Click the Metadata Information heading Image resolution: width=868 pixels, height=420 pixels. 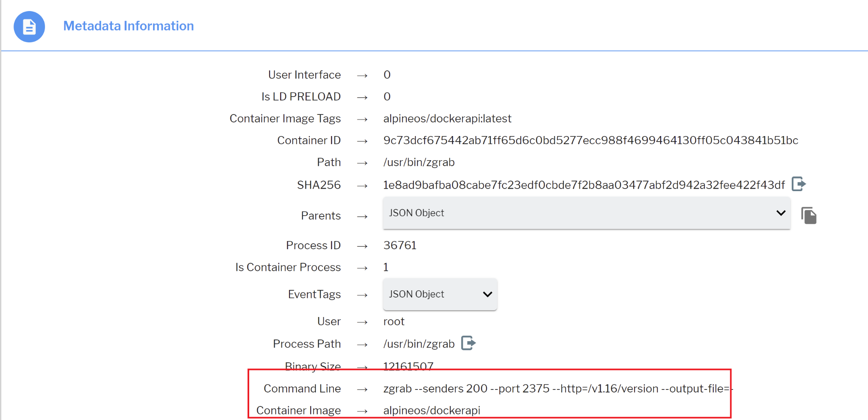click(128, 26)
